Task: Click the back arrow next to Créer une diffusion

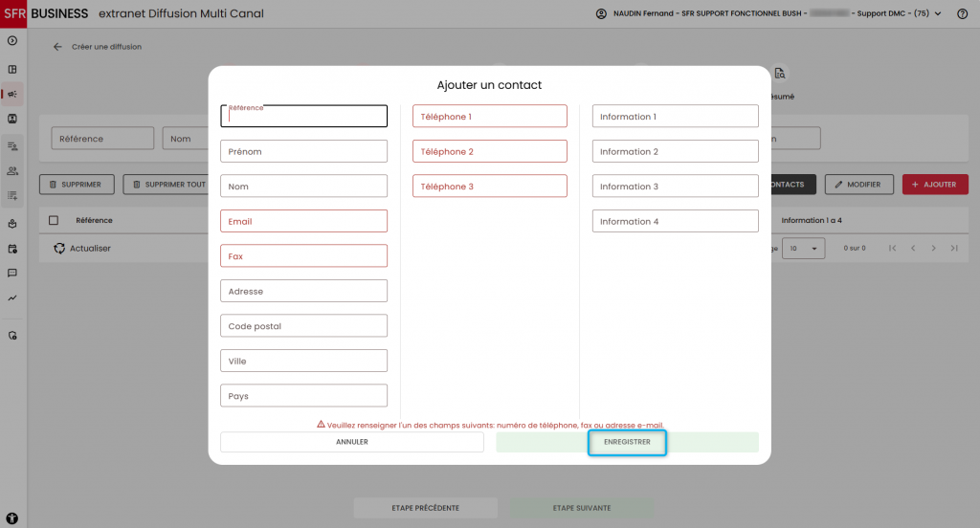Action: click(x=57, y=47)
